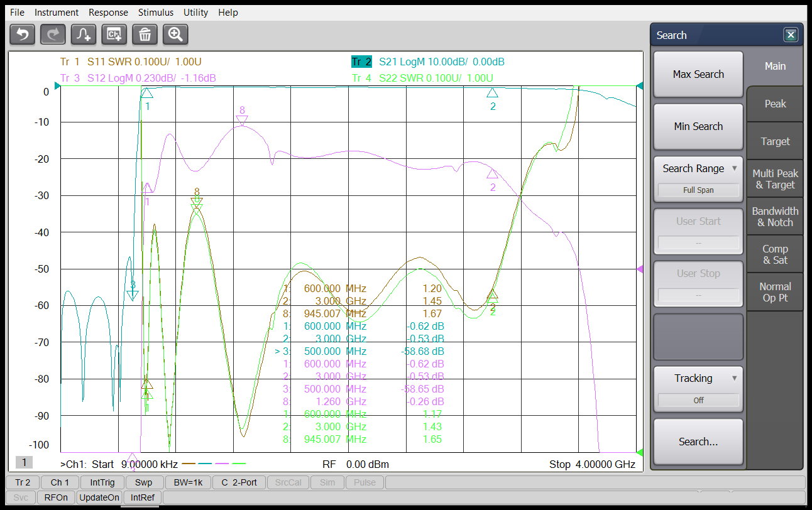The image size is (812, 510).
Task: Switch to the Peak tab
Action: click(x=775, y=104)
